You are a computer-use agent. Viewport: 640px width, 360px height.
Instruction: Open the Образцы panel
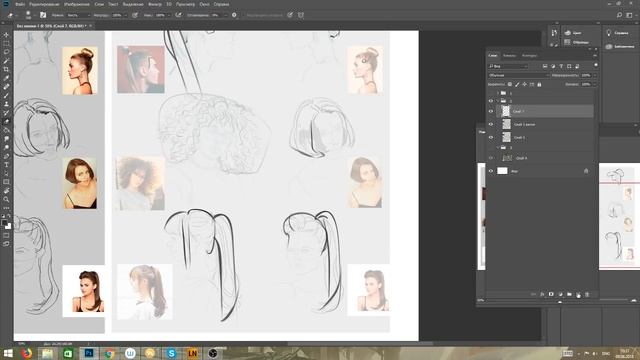click(x=577, y=42)
